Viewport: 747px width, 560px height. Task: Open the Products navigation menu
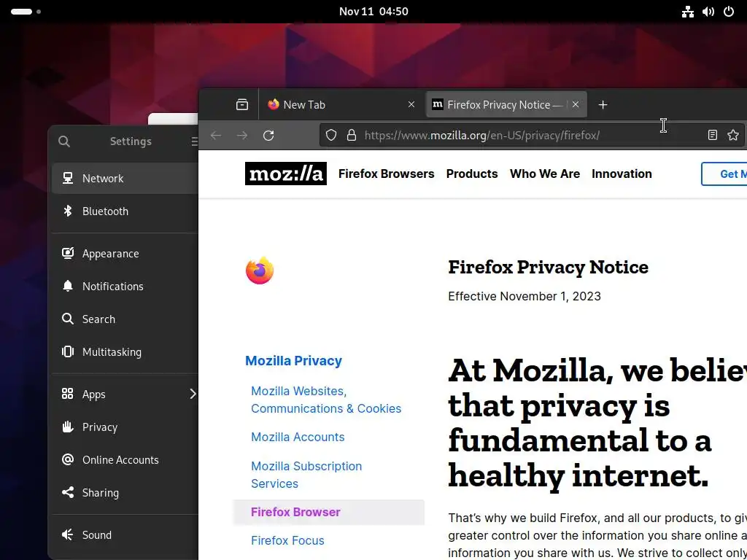472,174
